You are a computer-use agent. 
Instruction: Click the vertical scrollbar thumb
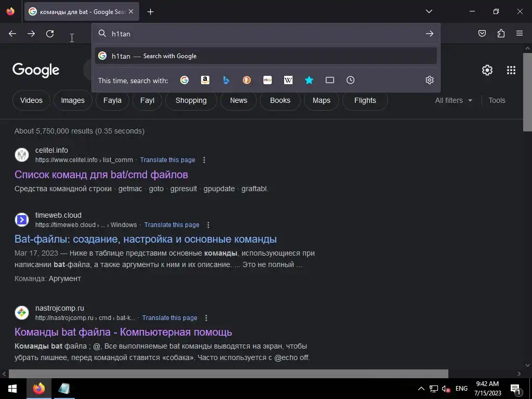pyautogui.click(x=527, y=91)
